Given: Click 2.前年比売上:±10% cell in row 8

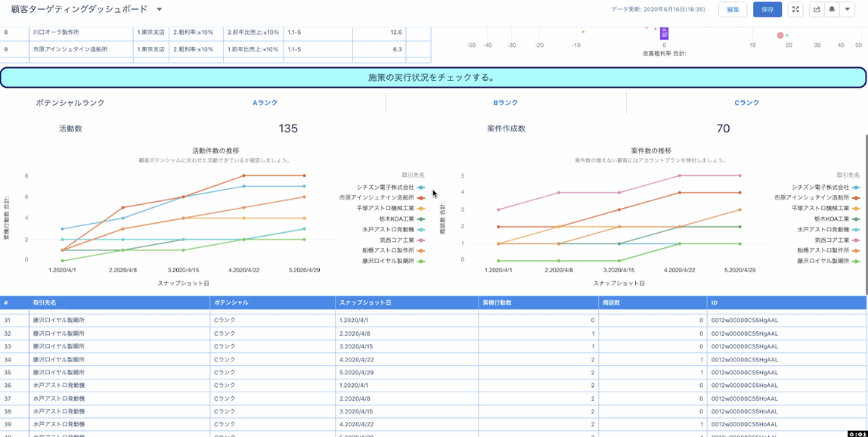Looking at the screenshot, I should coord(253,33).
